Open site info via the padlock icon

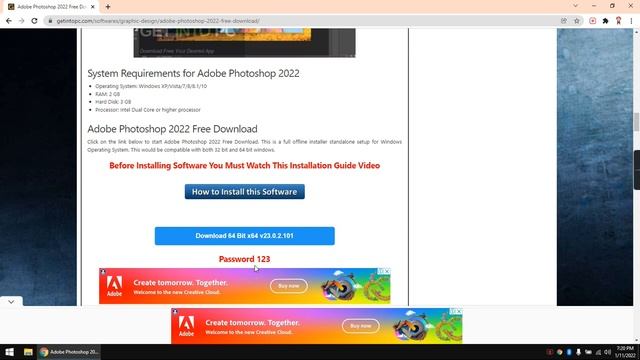tap(50, 21)
